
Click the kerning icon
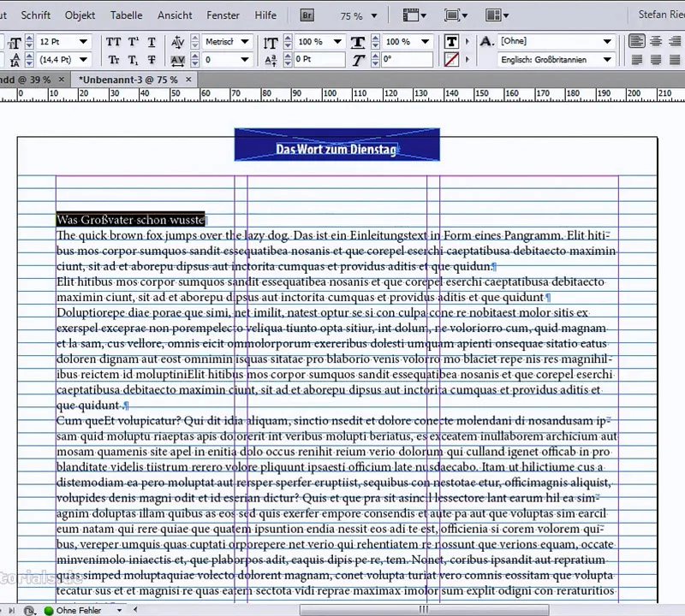(178, 42)
